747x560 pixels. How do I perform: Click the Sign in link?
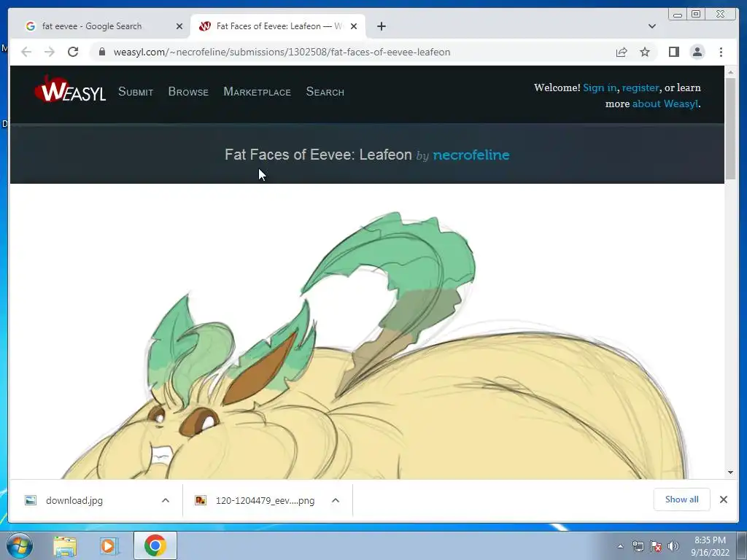click(x=600, y=87)
